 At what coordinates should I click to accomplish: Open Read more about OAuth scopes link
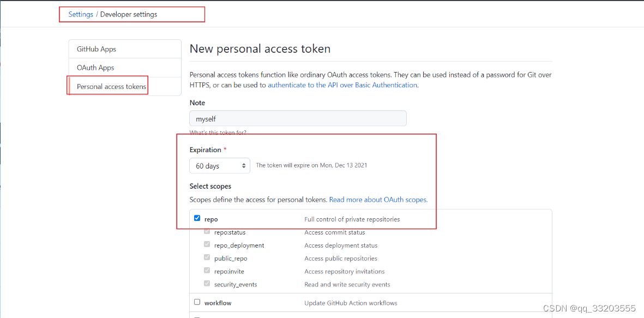[378, 200]
